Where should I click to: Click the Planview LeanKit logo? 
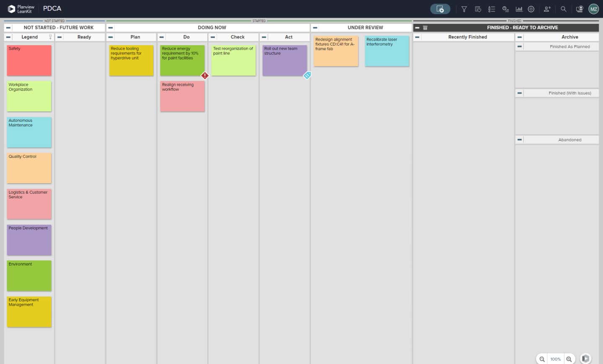(21, 9)
